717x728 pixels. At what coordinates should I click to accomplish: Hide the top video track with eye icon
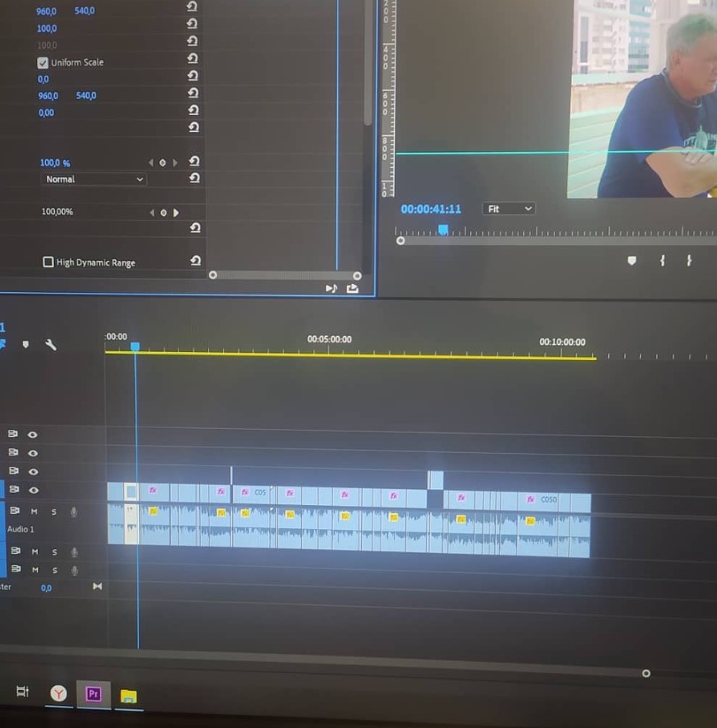pos(32,434)
